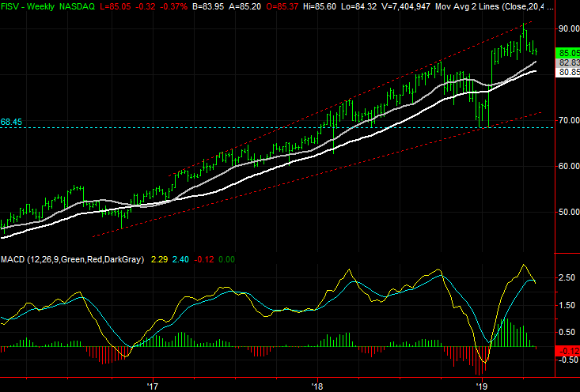Select the gray 82.83 moving average tag
This screenshot has width=580, height=392.
(x=568, y=62)
